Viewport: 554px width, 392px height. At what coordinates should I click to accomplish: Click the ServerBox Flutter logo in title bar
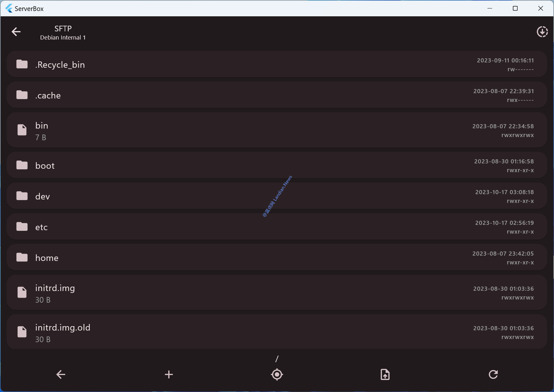pos(9,8)
